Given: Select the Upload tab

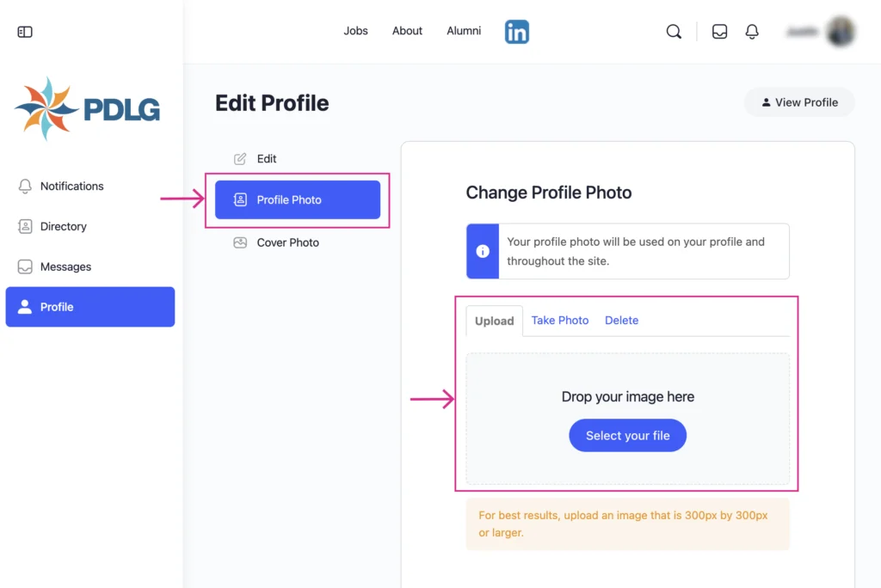Looking at the screenshot, I should [494, 320].
